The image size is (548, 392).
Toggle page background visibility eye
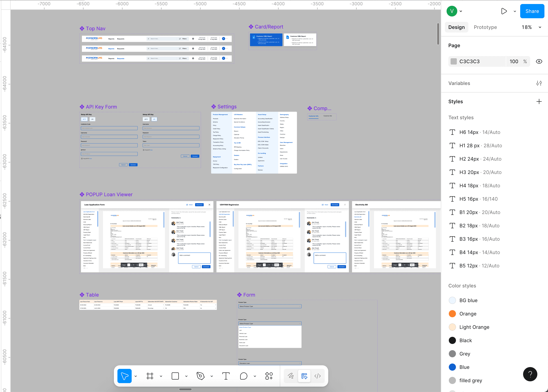tap(539, 61)
